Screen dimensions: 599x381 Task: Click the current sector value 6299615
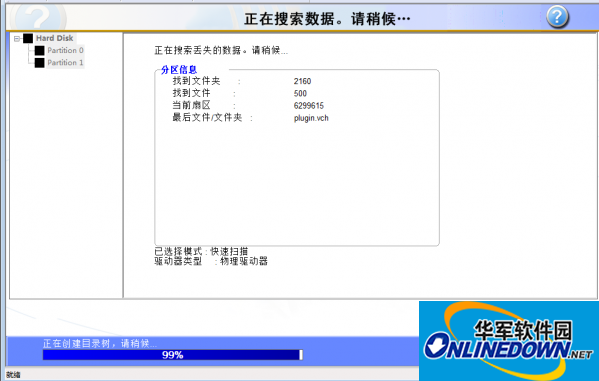(x=309, y=106)
